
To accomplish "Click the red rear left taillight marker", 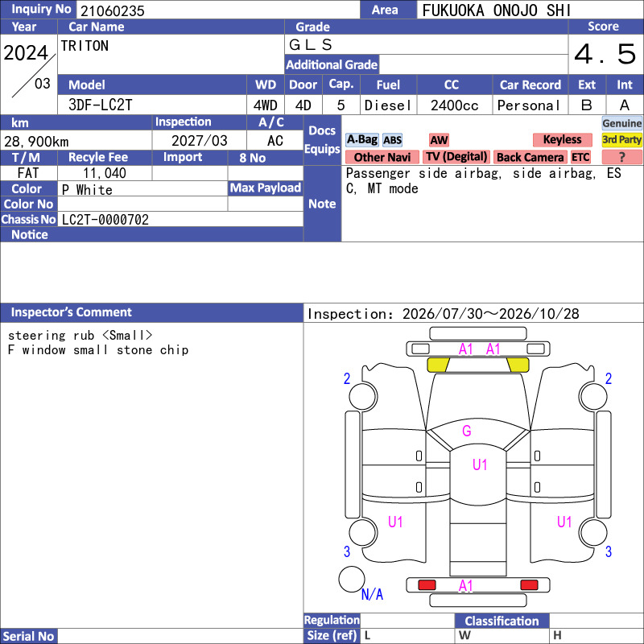I will pyautogui.click(x=427, y=585).
